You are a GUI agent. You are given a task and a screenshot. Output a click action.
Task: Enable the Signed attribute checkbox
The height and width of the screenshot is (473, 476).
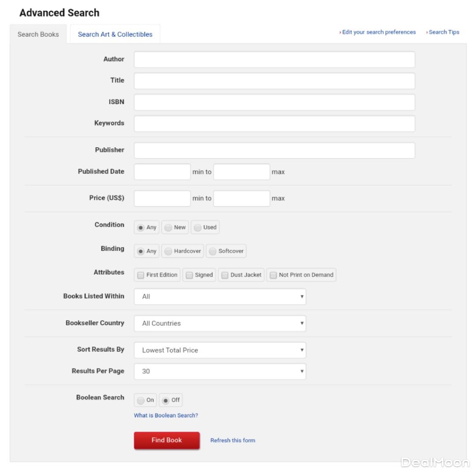pyautogui.click(x=189, y=275)
